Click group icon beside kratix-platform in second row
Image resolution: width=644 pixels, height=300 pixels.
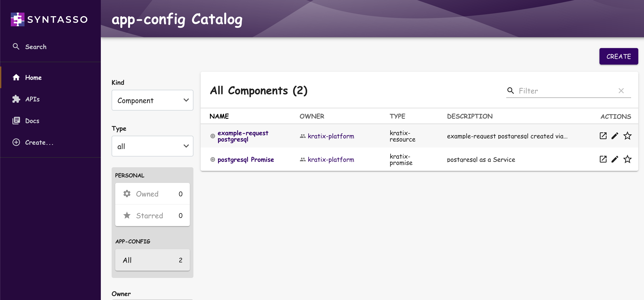tap(302, 159)
